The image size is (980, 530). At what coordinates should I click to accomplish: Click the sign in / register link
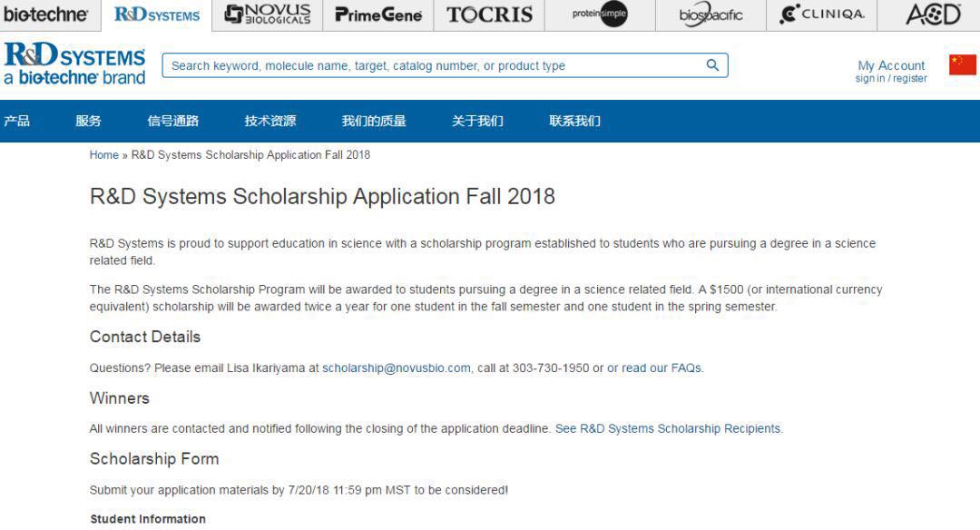click(x=890, y=79)
